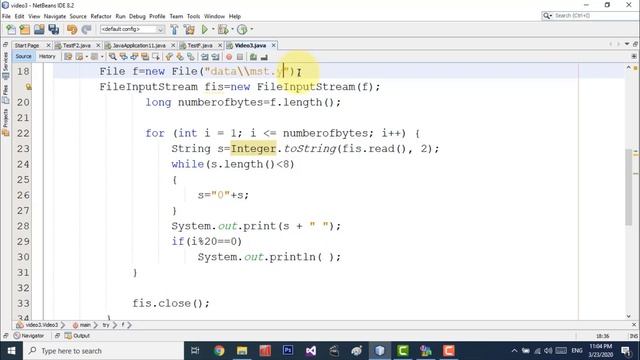Open the default config combo box
The image size is (640, 360).
point(132,29)
